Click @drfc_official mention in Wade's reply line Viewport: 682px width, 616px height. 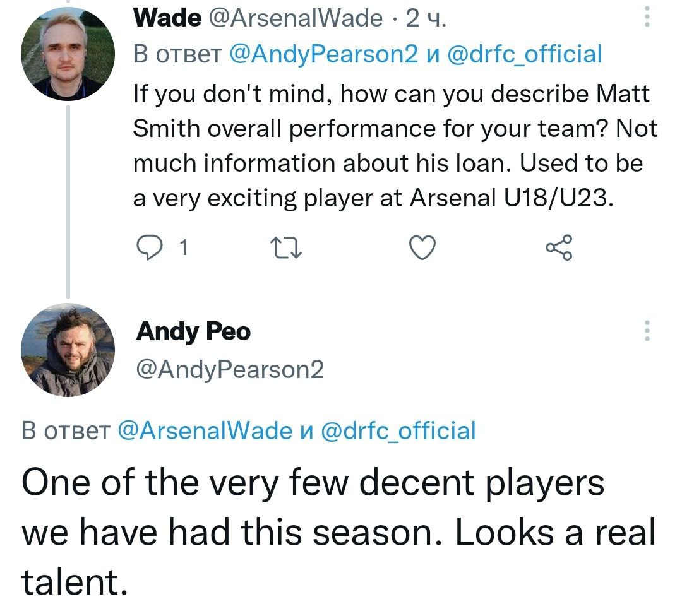tap(525, 55)
